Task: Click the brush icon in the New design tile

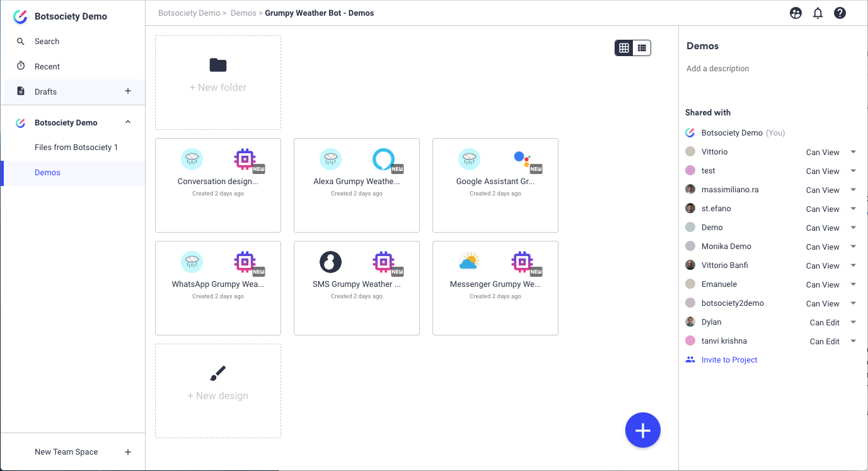Action: coord(218,373)
